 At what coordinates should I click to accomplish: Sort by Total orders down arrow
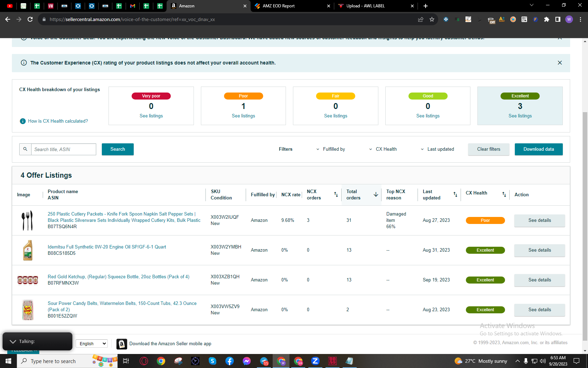click(376, 195)
